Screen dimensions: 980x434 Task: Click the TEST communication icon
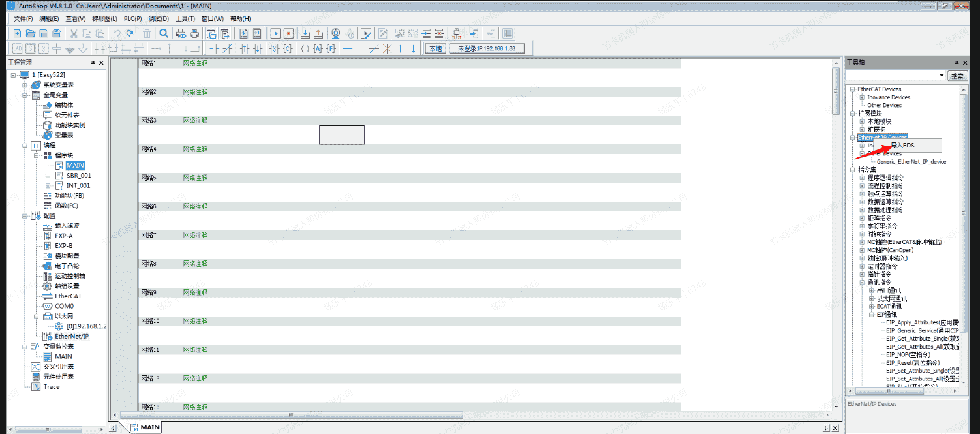point(457,33)
